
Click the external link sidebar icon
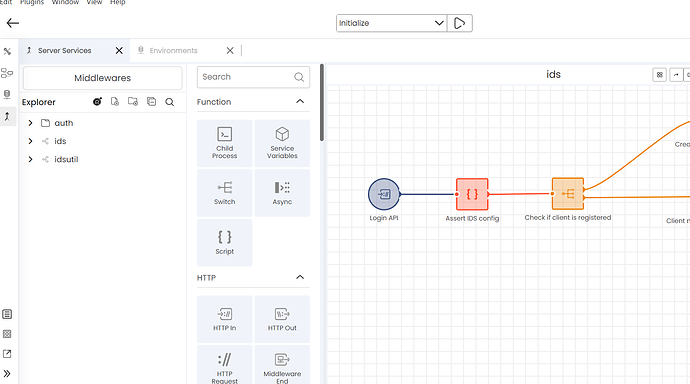click(7, 354)
